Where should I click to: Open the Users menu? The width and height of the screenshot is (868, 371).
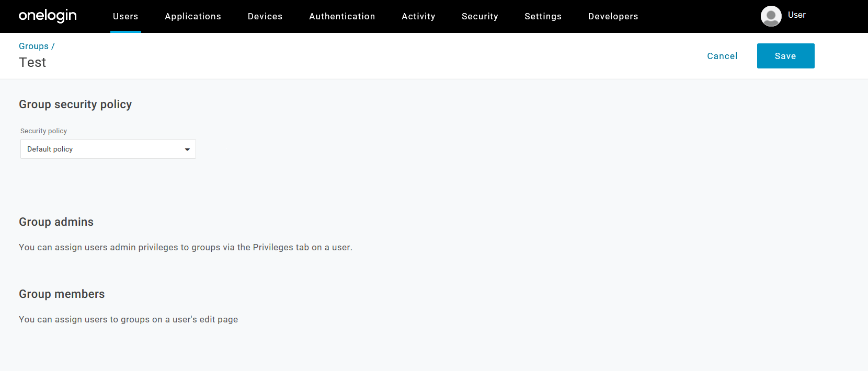(125, 16)
